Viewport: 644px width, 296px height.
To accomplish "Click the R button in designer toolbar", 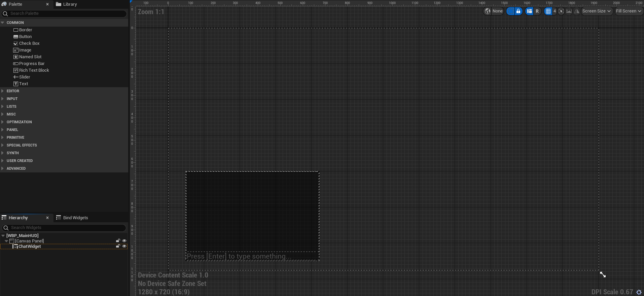I will coord(537,11).
